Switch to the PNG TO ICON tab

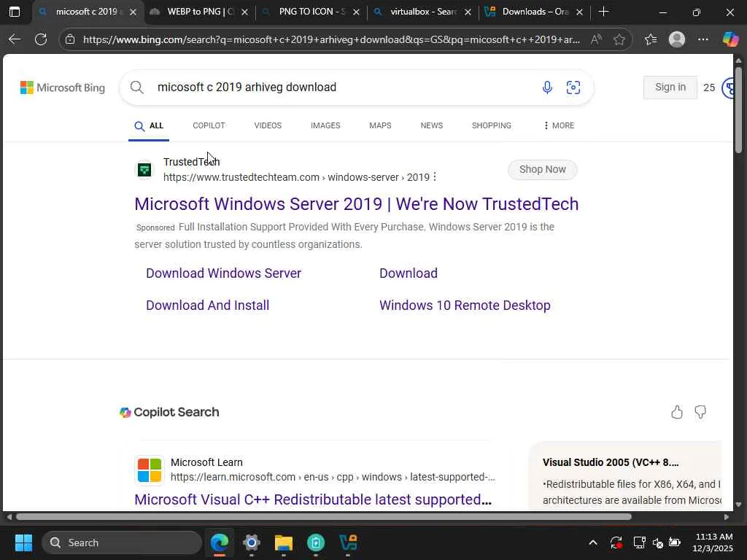[311, 12]
